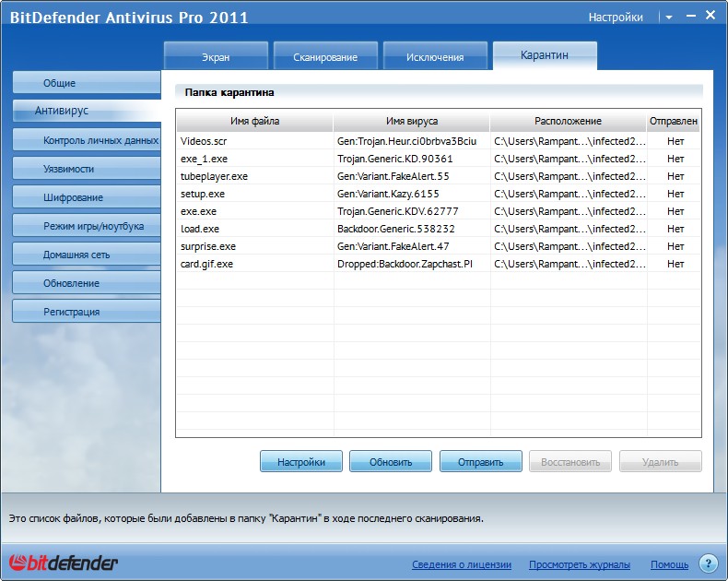Image resolution: width=728 pixels, height=581 pixels.
Task: Sort by Имя файла column header
Action: tap(255, 121)
